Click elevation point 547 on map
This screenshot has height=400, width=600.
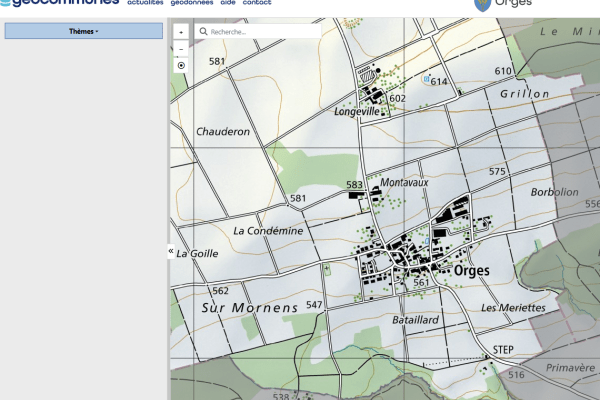314,305
